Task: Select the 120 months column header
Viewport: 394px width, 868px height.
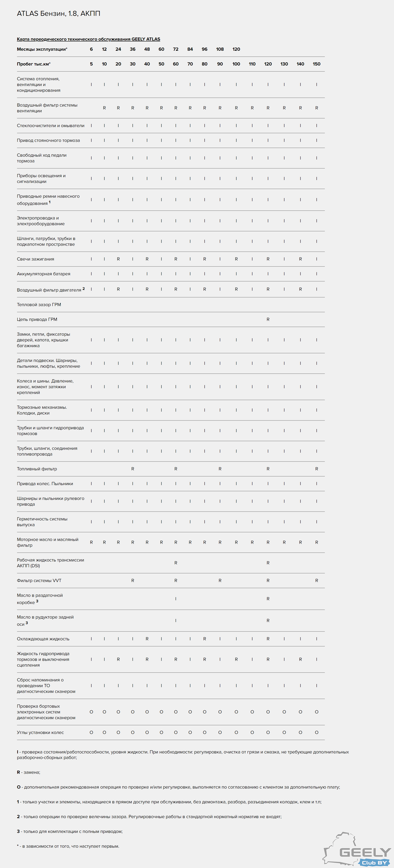Action: pos(236,49)
